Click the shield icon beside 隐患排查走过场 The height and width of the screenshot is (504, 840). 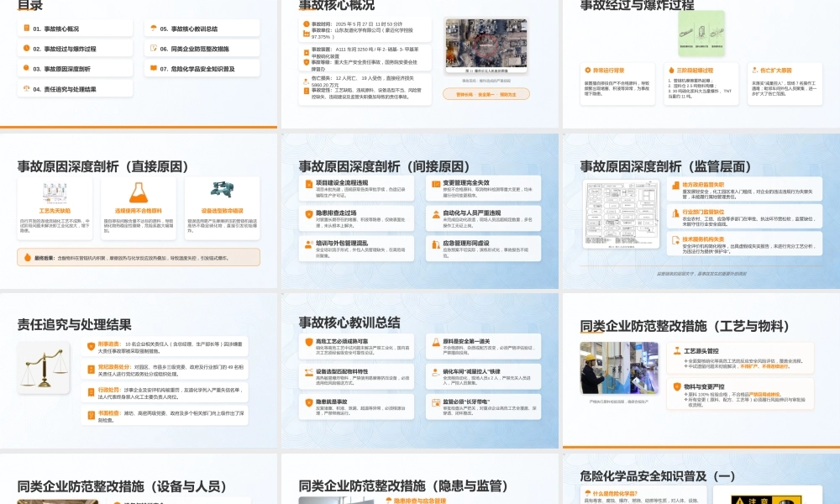(x=308, y=214)
